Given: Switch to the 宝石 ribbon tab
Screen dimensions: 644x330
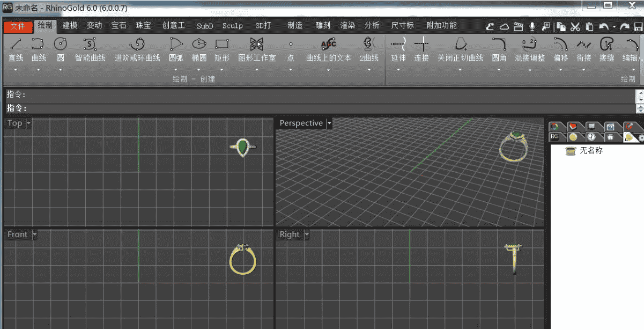Looking at the screenshot, I should tap(119, 25).
